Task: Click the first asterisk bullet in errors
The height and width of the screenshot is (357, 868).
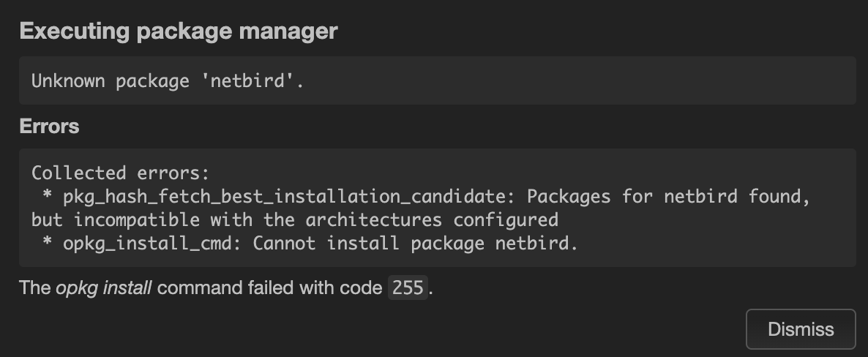Action: pyautogui.click(x=47, y=195)
